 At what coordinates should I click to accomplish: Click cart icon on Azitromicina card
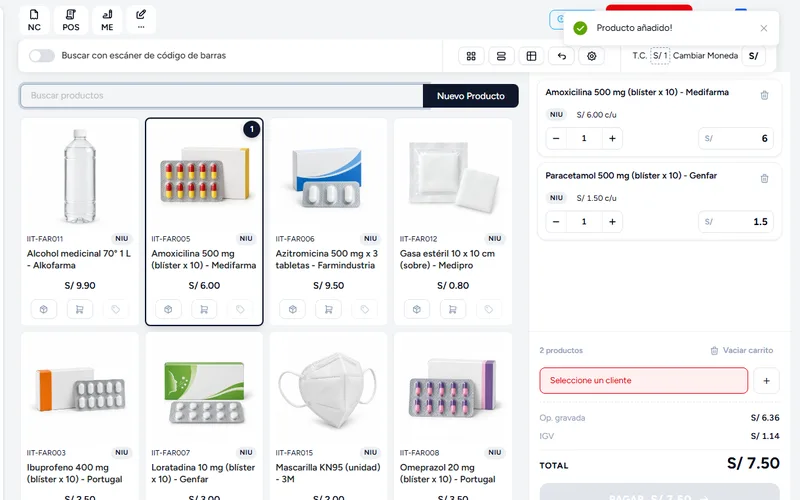329,309
